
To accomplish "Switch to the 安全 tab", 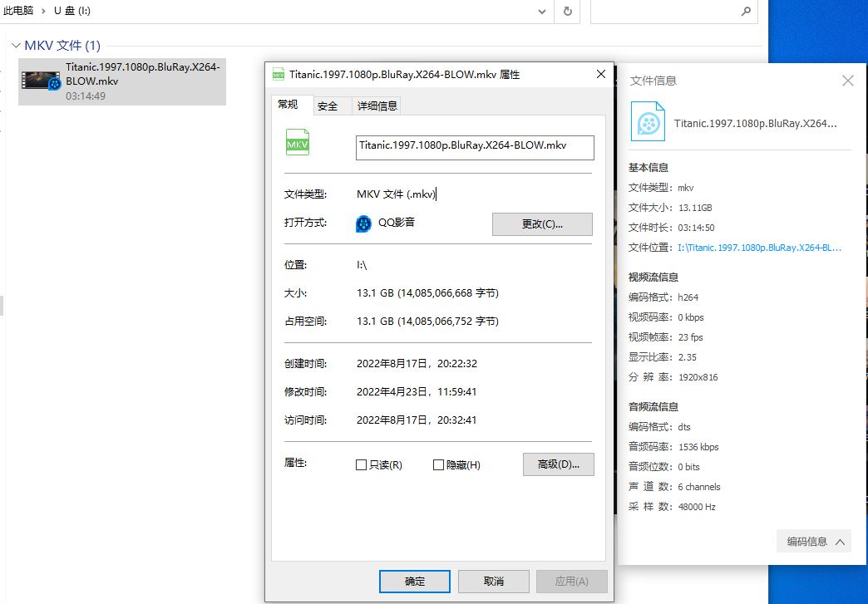I will [x=331, y=105].
